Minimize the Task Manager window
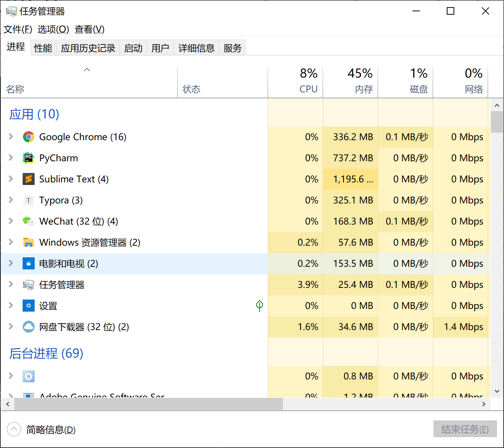 (x=416, y=11)
